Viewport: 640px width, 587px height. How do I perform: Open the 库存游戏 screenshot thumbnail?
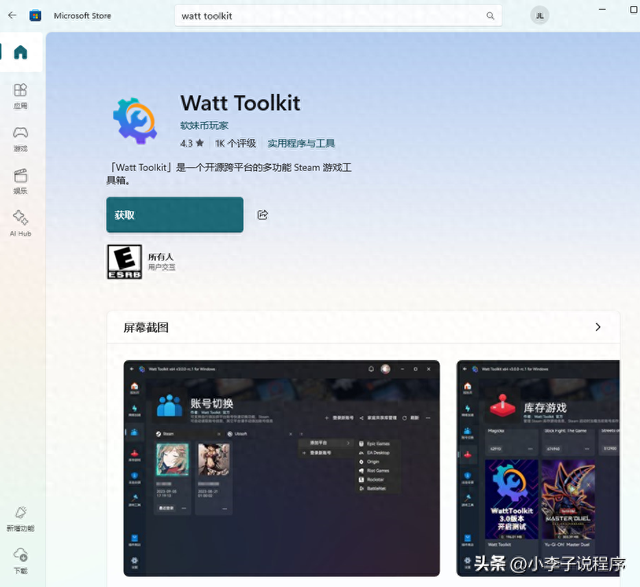pyautogui.click(x=538, y=468)
